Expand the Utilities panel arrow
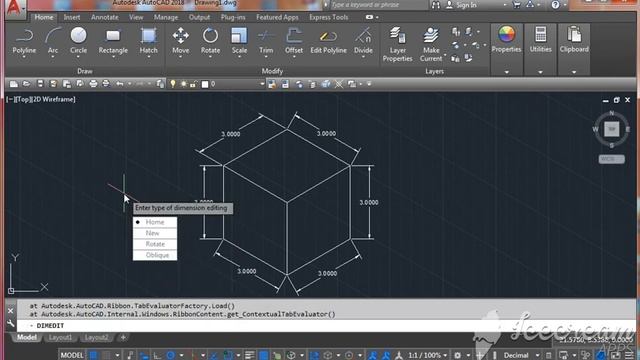 point(540,72)
